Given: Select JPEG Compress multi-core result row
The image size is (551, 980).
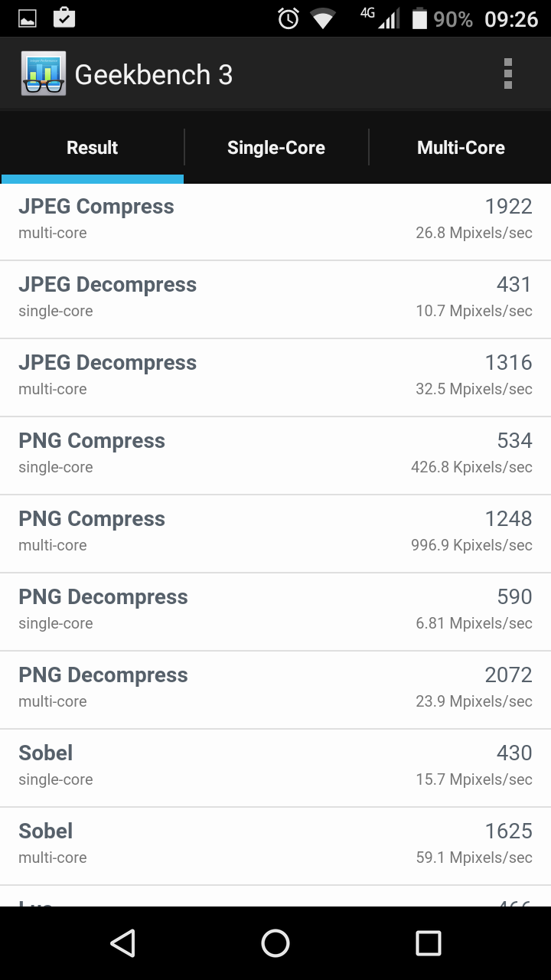Looking at the screenshot, I should coord(275,220).
